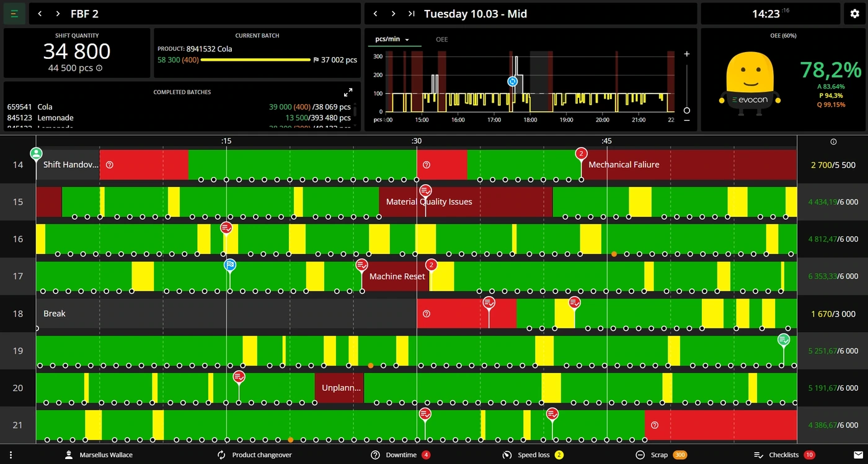Viewport: 868px width, 464px height.
Task: Start a Product changeover
Action: 254,455
